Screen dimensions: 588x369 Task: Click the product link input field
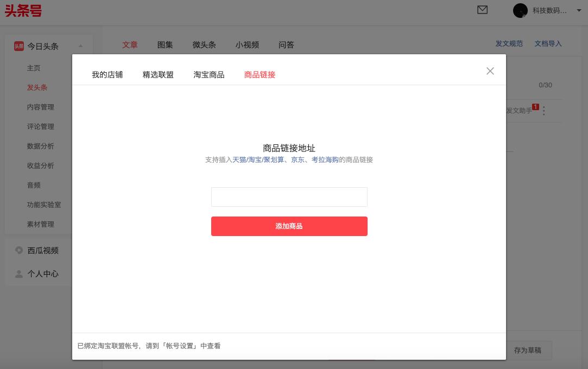point(289,197)
